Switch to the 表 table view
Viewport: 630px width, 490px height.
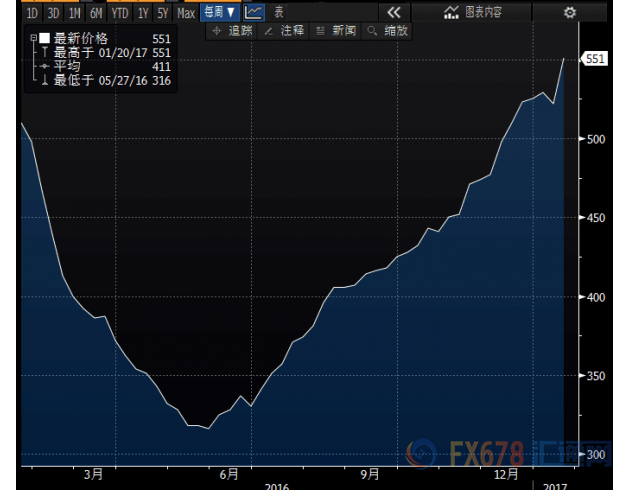coord(278,12)
